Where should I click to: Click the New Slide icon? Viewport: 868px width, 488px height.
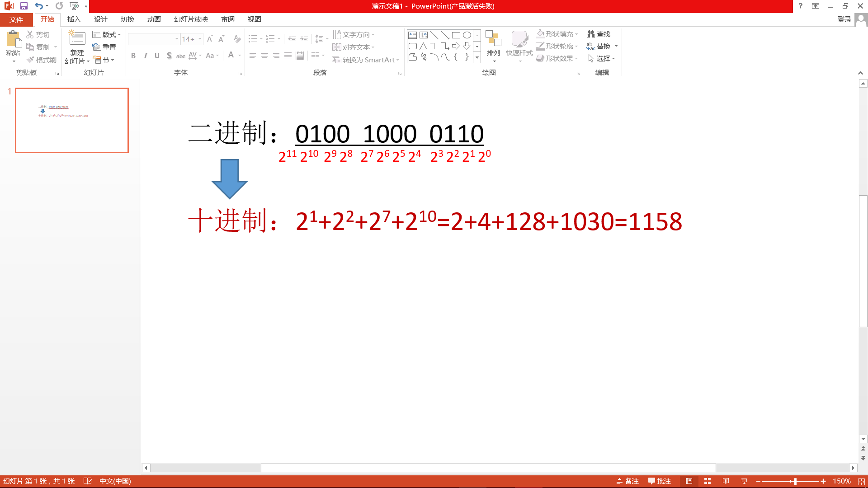click(77, 39)
